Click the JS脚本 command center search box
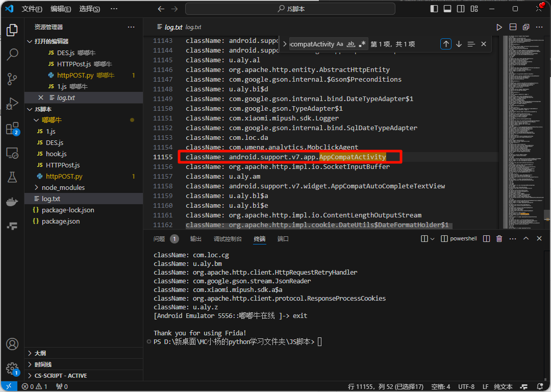Image resolution: width=551 pixels, height=392 pixels. click(290, 9)
